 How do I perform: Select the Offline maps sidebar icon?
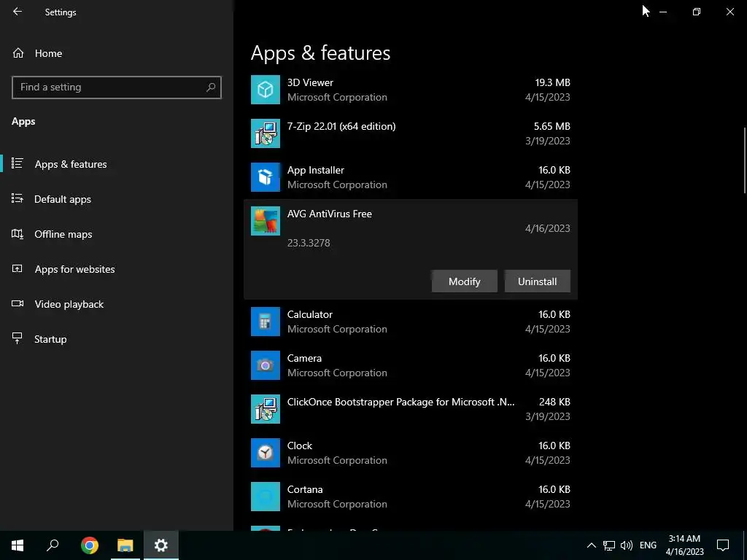(18, 234)
